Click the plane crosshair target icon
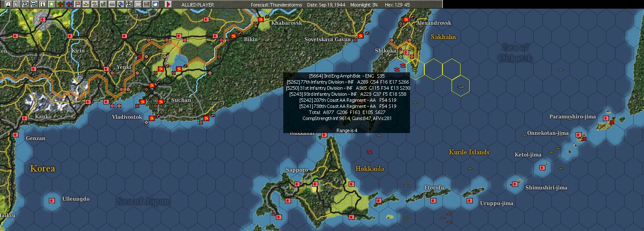The width and height of the screenshot is (644, 231). click(129, 4)
